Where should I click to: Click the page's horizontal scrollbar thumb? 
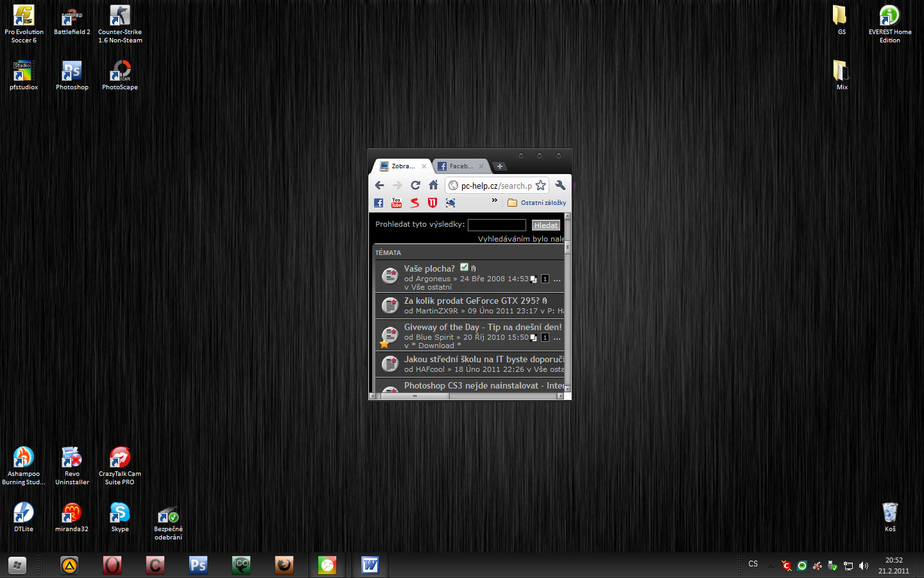pos(415,396)
